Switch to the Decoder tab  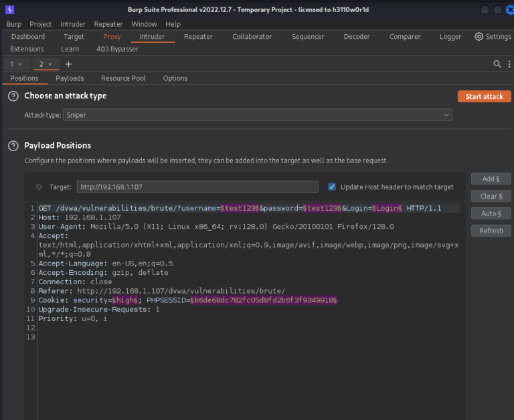pyautogui.click(x=357, y=37)
